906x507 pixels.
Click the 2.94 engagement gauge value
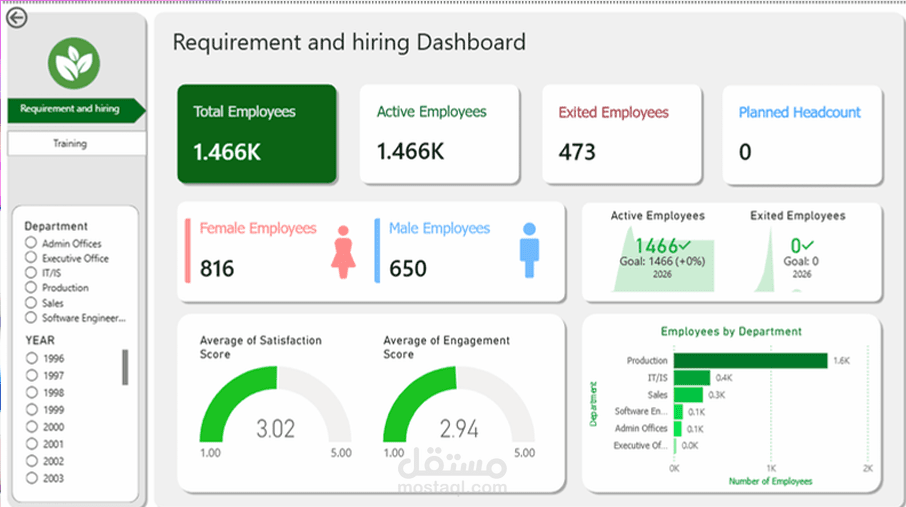click(459, 429)
